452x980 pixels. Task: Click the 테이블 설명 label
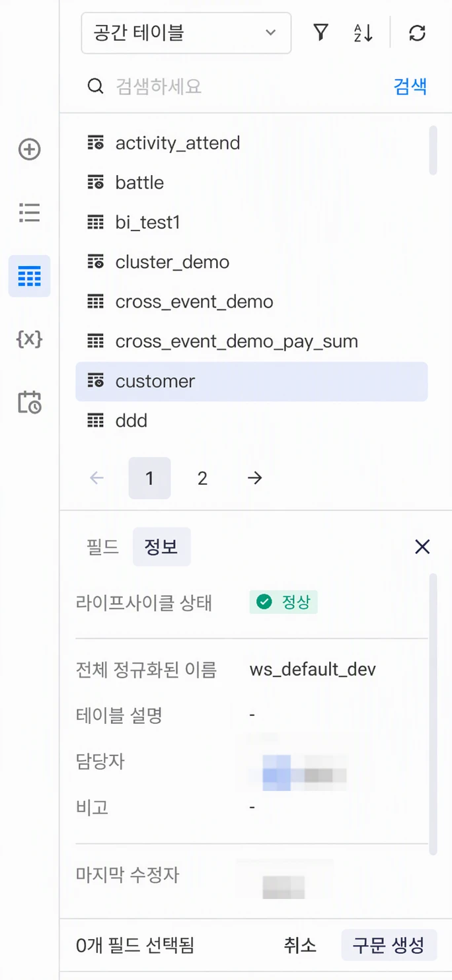coord(119,715)
